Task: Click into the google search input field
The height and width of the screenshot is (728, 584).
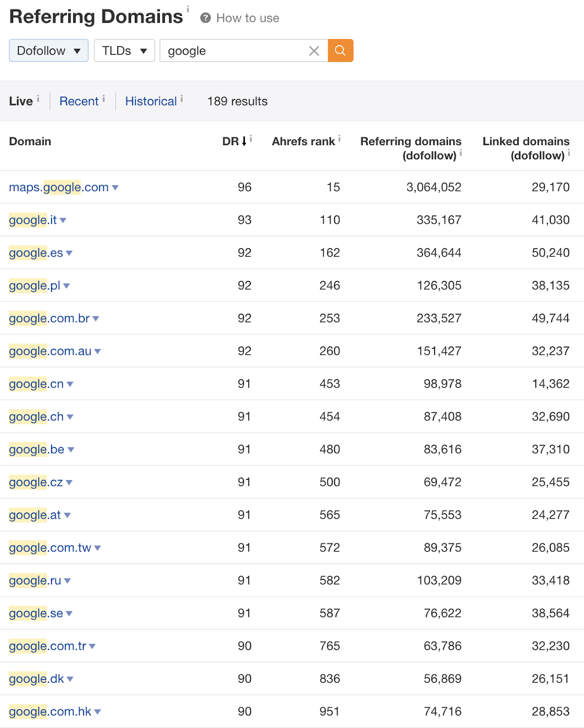Action: 234,51
